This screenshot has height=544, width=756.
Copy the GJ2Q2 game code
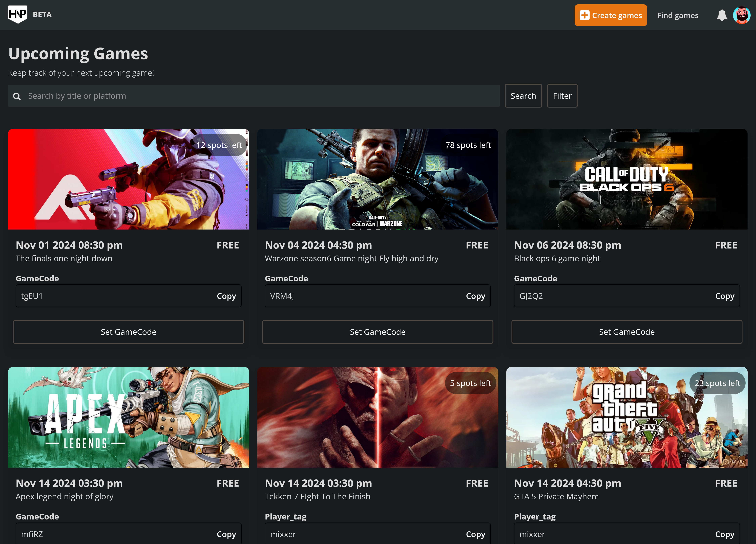click(x=725, y=296)
